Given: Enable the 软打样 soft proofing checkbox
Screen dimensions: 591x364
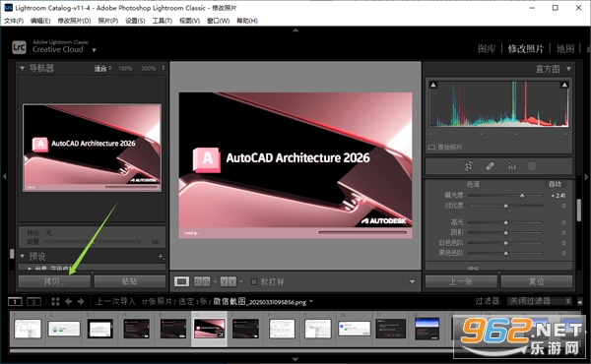Looking at the screenshot, I should coord(254,281).
